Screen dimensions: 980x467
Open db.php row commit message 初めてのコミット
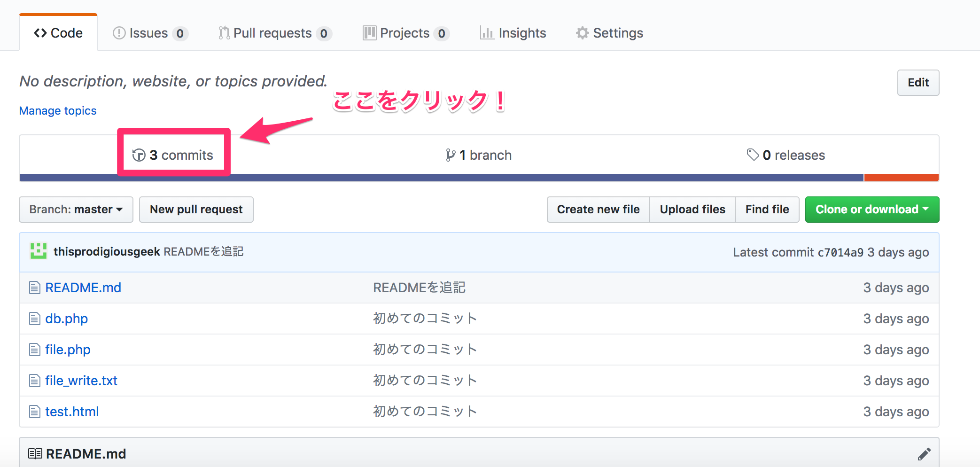point(425,319)
